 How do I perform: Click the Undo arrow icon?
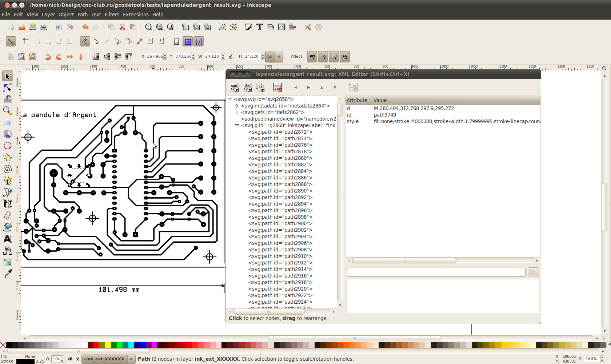point(85,27)
